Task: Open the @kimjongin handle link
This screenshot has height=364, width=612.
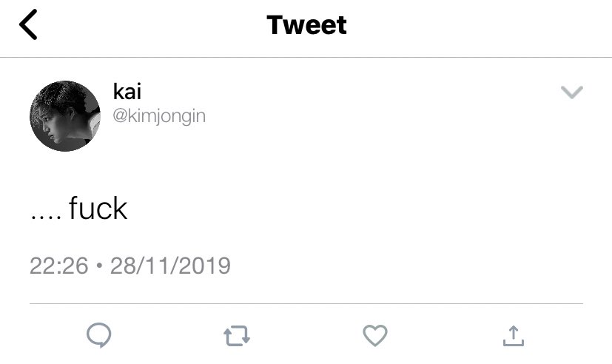Action: (x=159, y=116)
